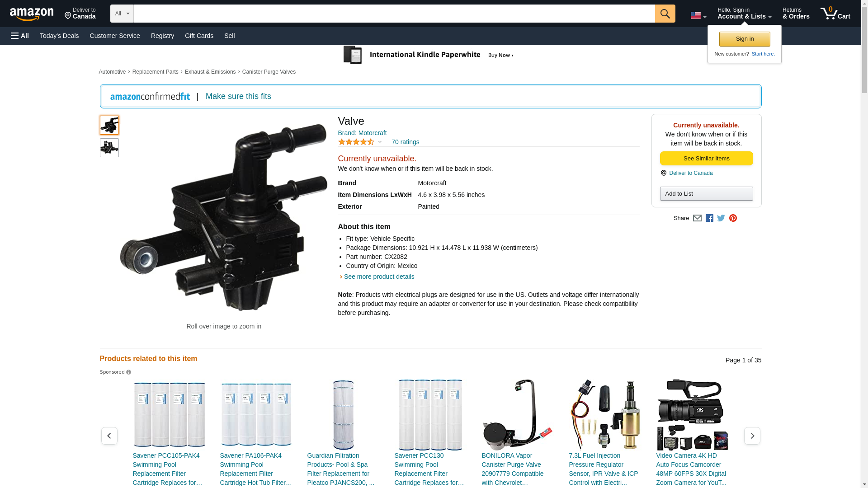Share via email envelope icon
This screenshot has height=488, width=868.
click(x=697, y=218)
